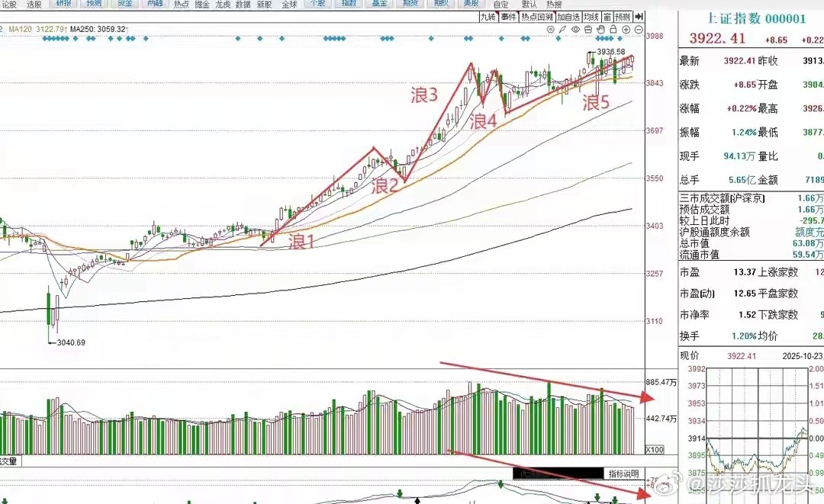This screenshot has width=824, height=504.
Task: Zoom in with the circled plus icon
Action: 626,30
